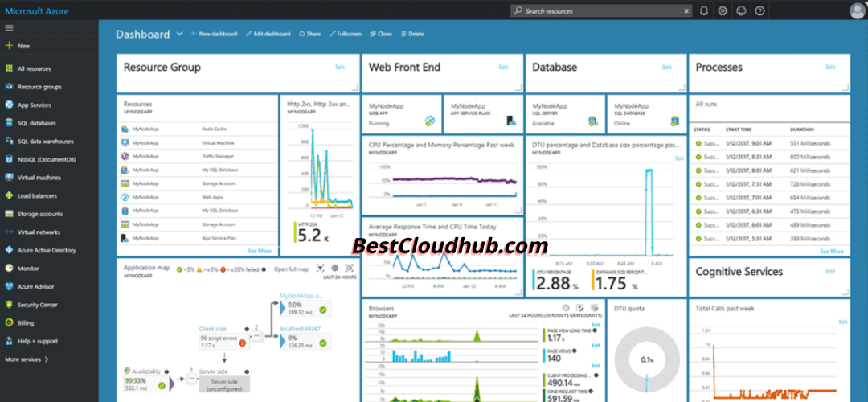Click Edit on Resource Group tile
The height and width of the screenshot is (402, 868).
340,67
